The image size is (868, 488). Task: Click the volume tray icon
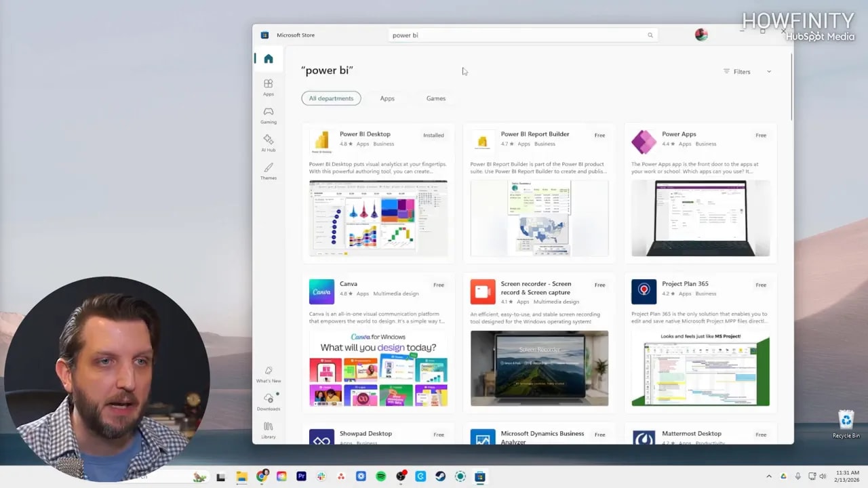pos(822,476)
